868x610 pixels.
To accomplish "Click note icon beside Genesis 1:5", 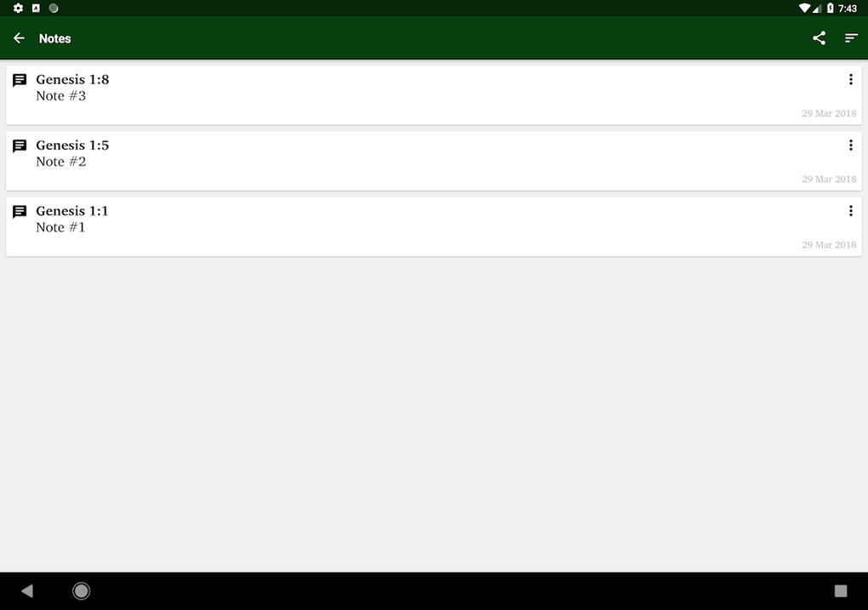I will click(x=20, y=146).
